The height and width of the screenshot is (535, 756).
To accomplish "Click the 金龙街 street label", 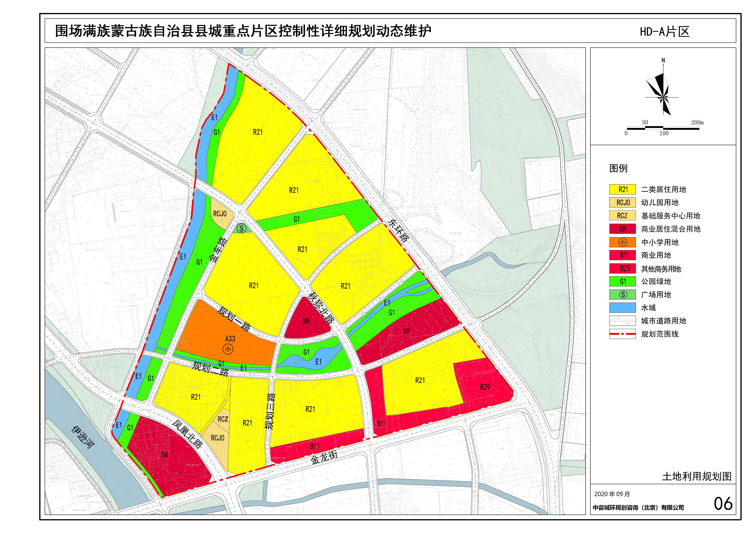I will tap(324, 458).
